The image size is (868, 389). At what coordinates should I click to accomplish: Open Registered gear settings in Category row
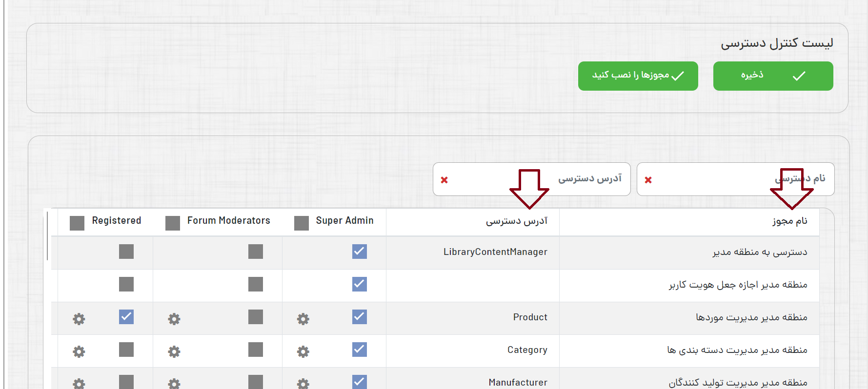79,352
